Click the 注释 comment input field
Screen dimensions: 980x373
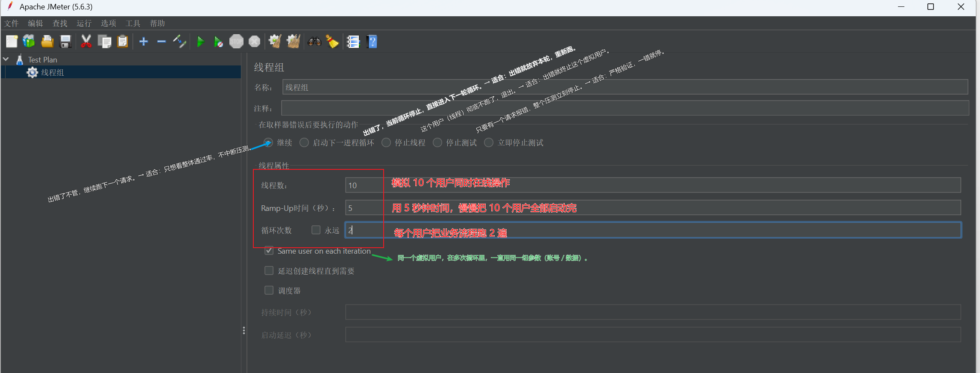[x=625, y=108]
